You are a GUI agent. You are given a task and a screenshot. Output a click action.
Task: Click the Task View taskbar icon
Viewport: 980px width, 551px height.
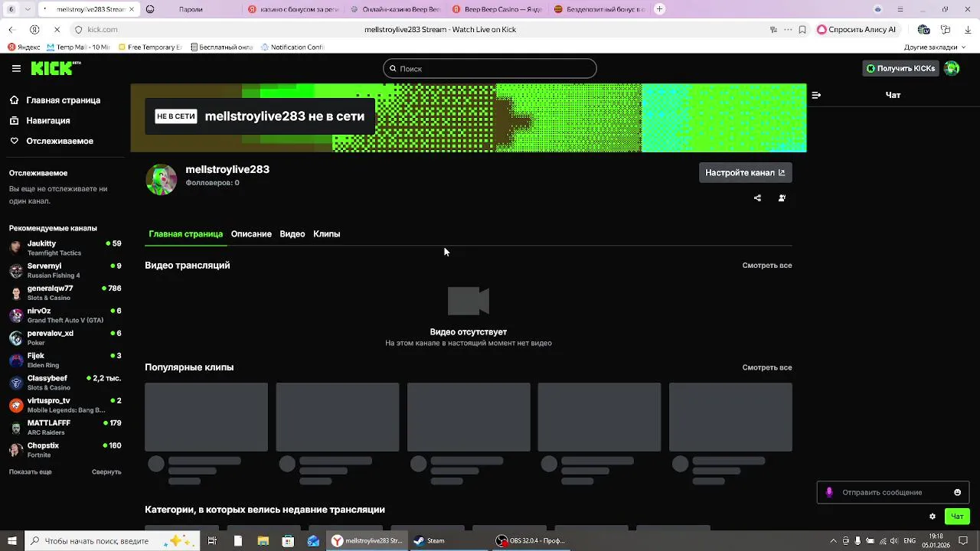coord(212,541)
